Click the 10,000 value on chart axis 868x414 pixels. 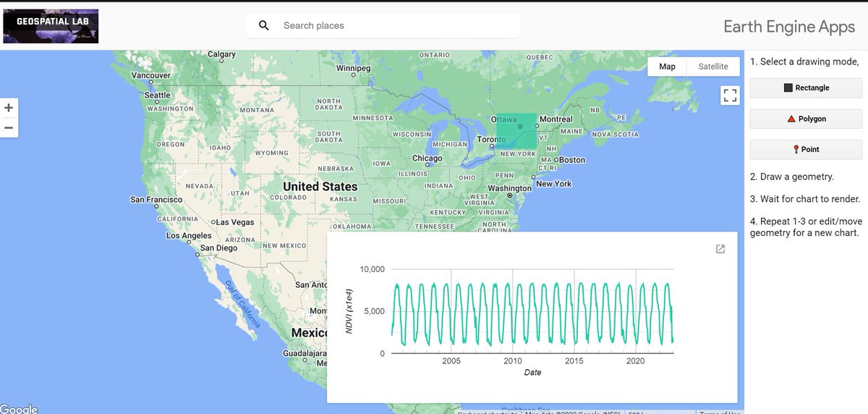click(373, 269)
